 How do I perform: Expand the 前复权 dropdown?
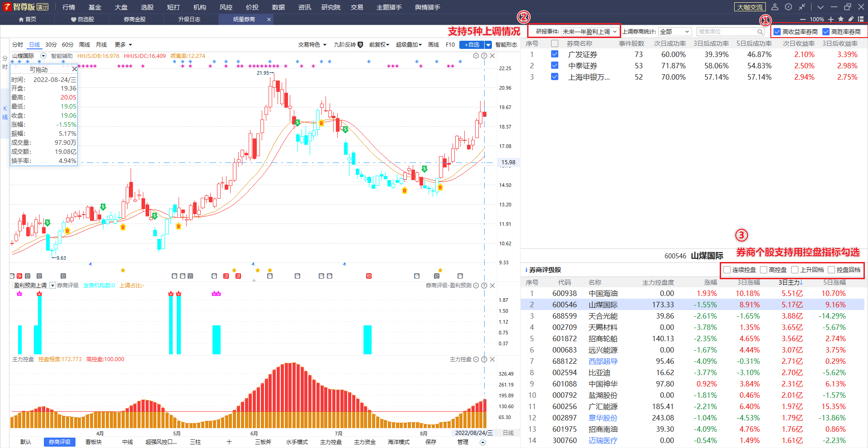[x=379, y=45]
